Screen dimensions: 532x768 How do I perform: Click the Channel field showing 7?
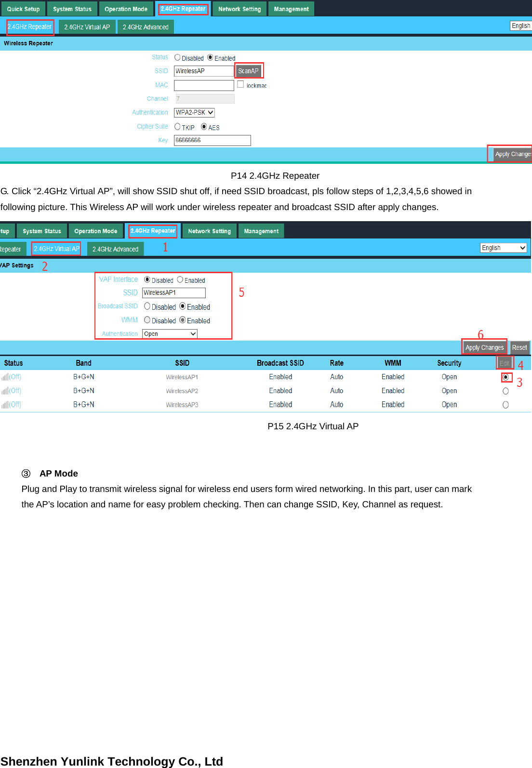[x=205, y=99]
